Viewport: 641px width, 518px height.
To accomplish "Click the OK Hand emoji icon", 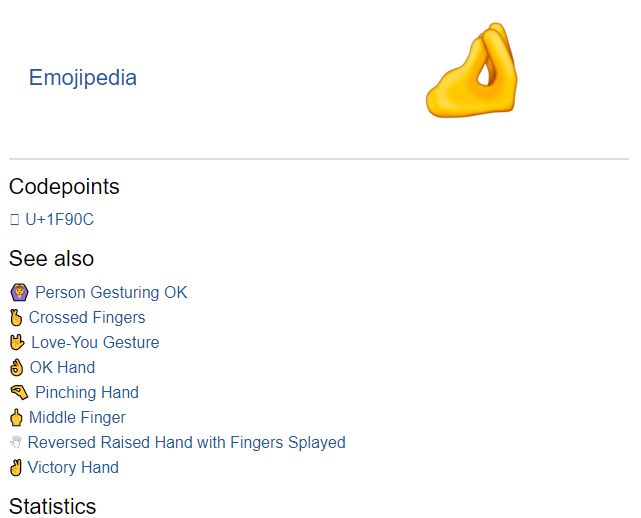I will [x=16, y=368].
